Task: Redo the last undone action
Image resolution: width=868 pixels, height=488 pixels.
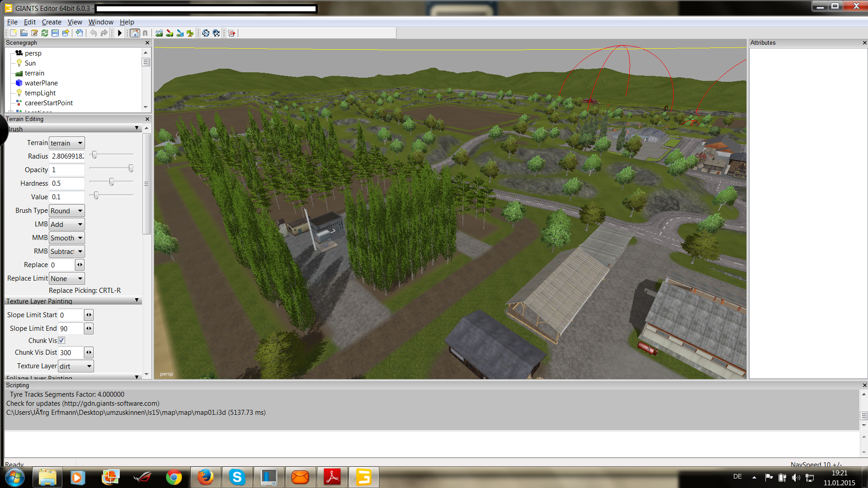Action: tap(104, 33)
